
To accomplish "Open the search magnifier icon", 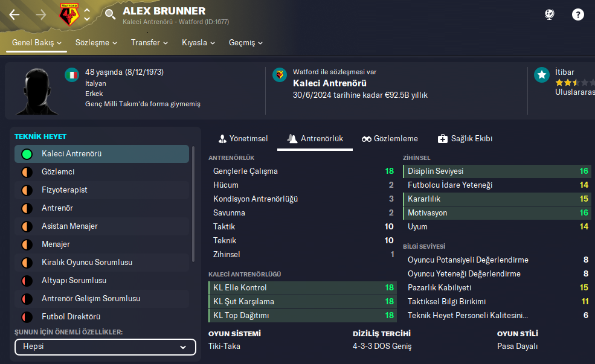I will 110,14.
